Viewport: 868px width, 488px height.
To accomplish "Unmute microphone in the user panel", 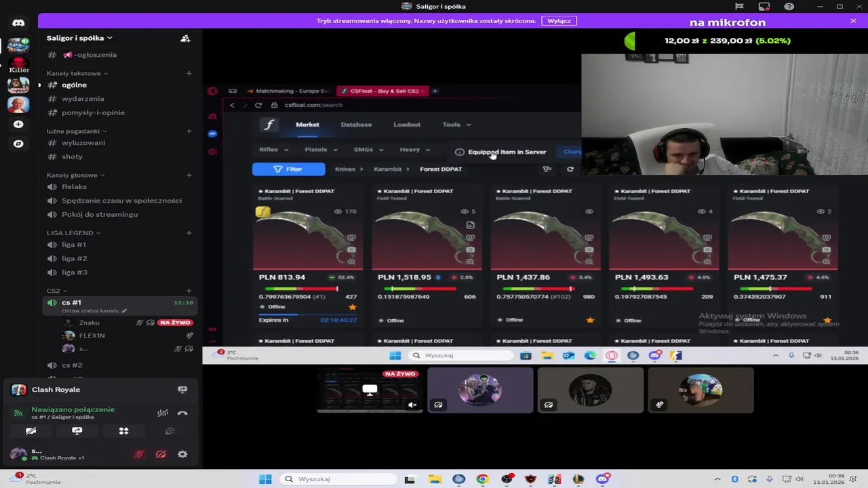I will [139, 455].
